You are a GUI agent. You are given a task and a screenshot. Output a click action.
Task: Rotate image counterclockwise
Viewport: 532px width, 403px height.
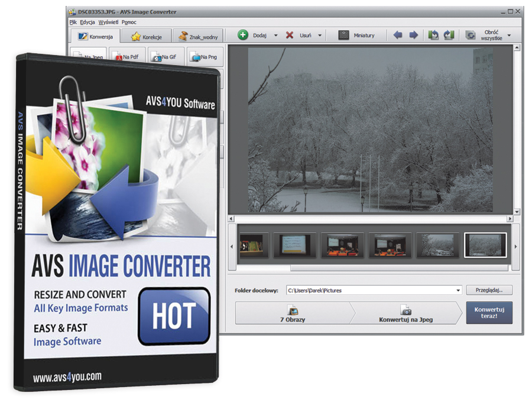pyautogui.click(x=433, y=36)
